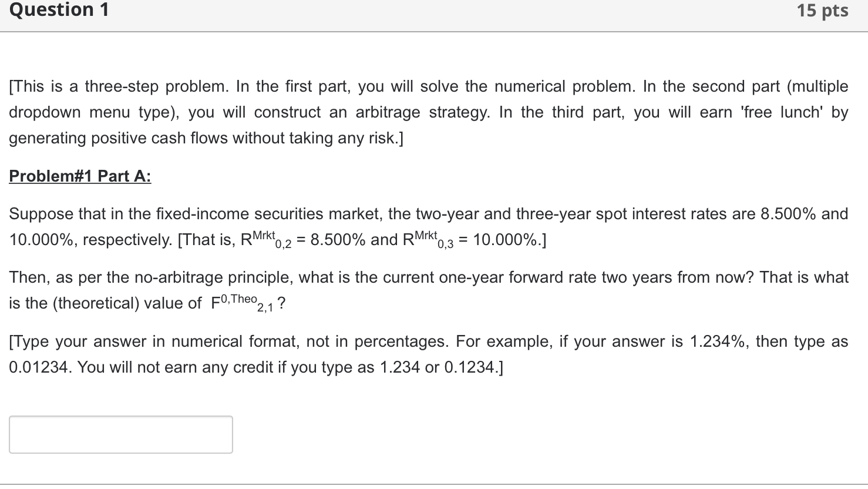Viewport: 868px width, 489px height.
Task: Click the example value 0.01234 in instructions
Action: pos(38,367)
